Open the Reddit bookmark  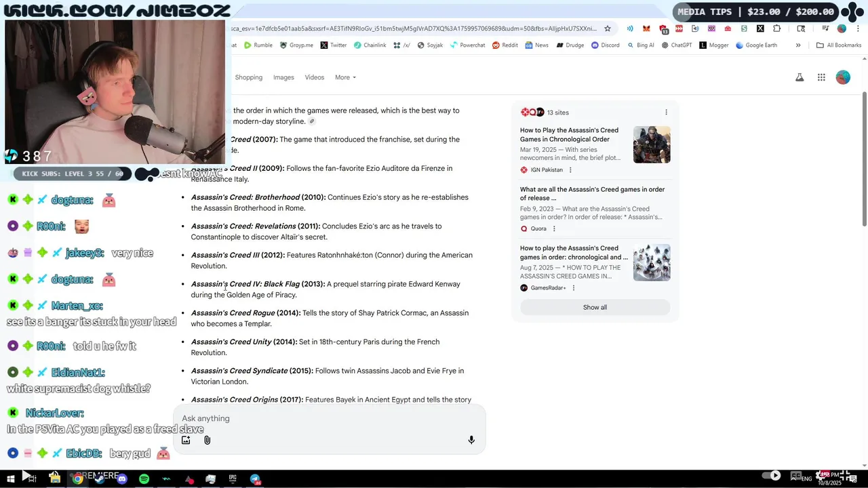click(505, 45)
